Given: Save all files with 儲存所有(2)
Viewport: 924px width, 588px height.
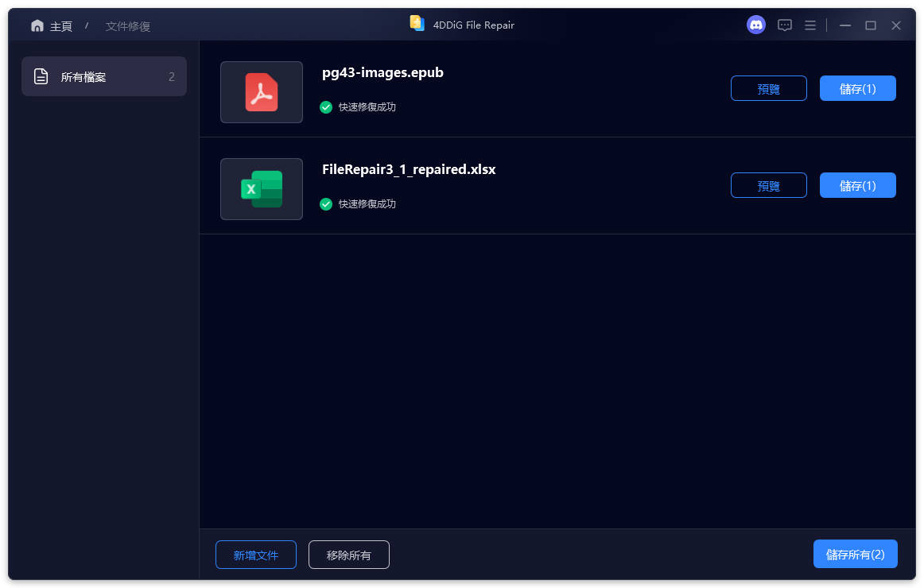Looking at the screenshot, I should [855, 554].
